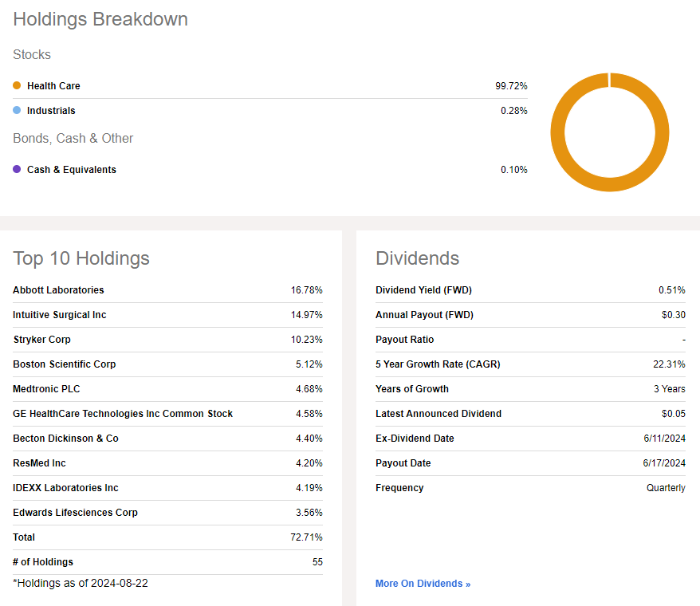Open the Medtronic PLC holding
700x606 pixels.
[x=46, y=389]
